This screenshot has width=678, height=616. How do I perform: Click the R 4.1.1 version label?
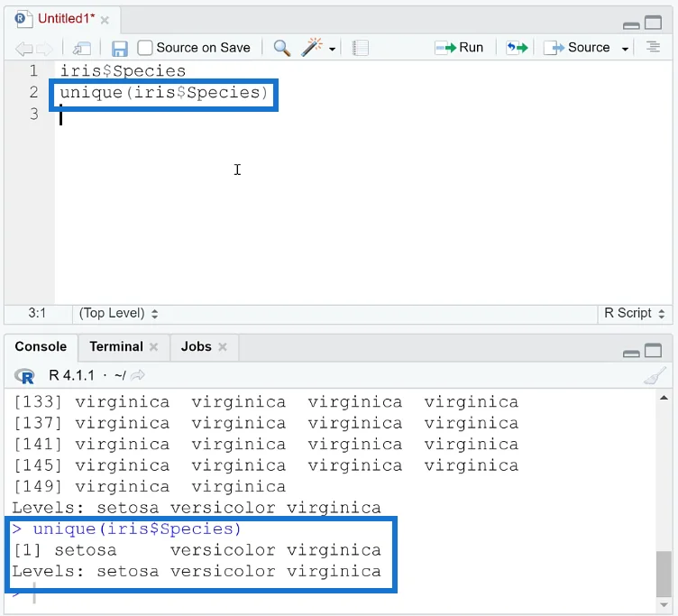pyautogui.click(x=71, y=375)
